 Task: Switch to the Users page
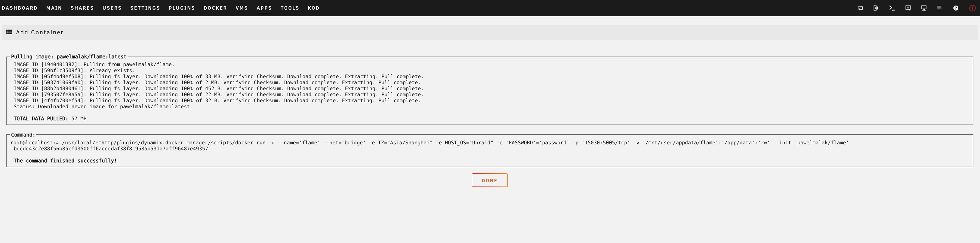pyautogui.click(x=112, y=8)
